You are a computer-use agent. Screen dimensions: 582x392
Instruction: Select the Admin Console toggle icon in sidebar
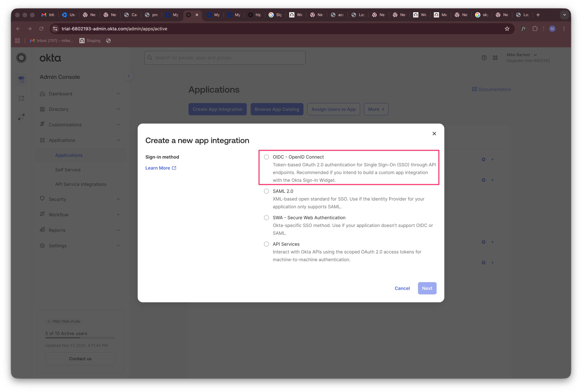(21, 80)
